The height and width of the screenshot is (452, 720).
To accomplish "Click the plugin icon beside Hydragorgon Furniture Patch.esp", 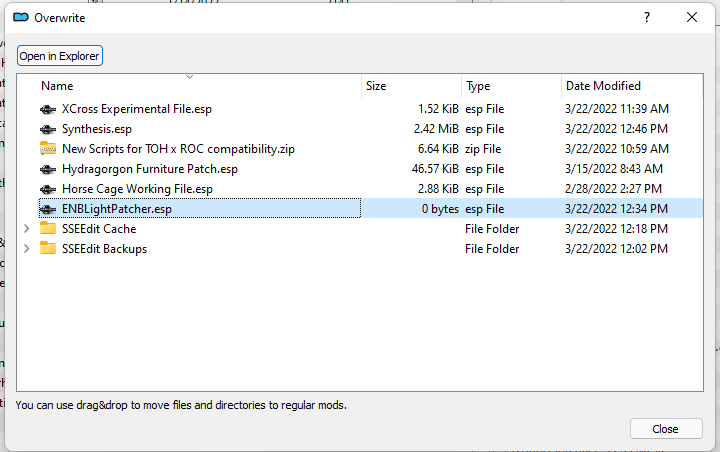I will pyautogui.click(x=48, y=169).
